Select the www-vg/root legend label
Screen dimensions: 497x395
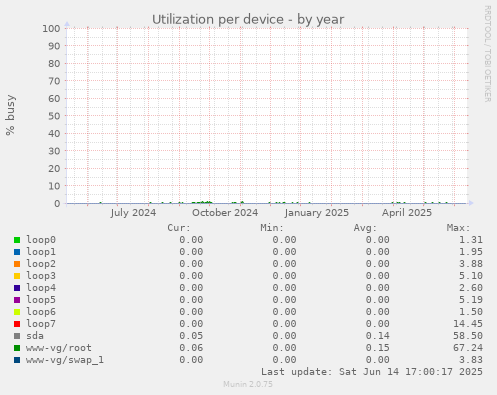point(59,348)
